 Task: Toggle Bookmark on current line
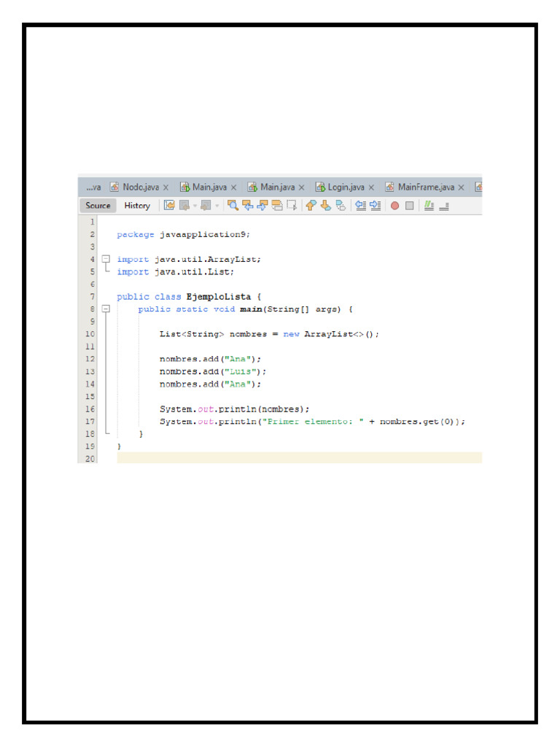pyautogui.click(x=341, y=206)
